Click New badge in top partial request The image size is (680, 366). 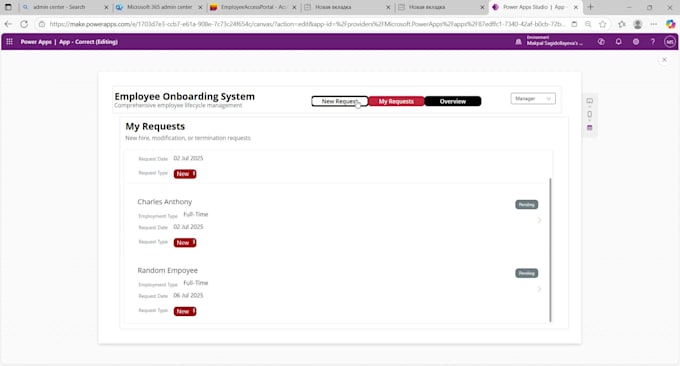tap(185, 173)
